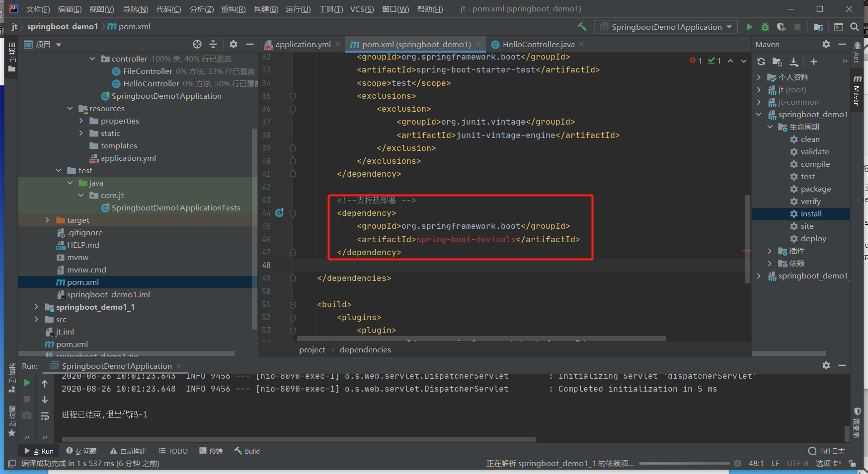Click the editor horizontal scrollbar

481,339
